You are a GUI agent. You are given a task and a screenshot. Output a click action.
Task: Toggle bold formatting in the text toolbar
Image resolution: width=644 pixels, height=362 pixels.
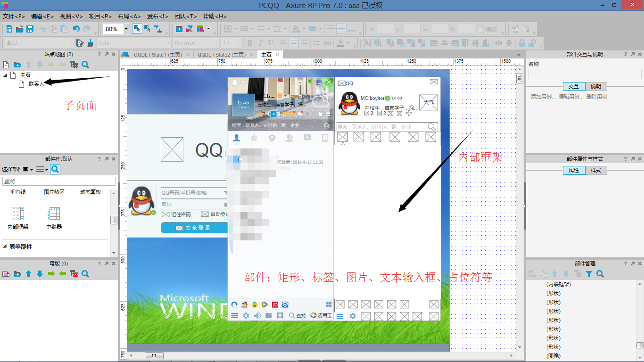pyautogui.click(x=250, y=43)
